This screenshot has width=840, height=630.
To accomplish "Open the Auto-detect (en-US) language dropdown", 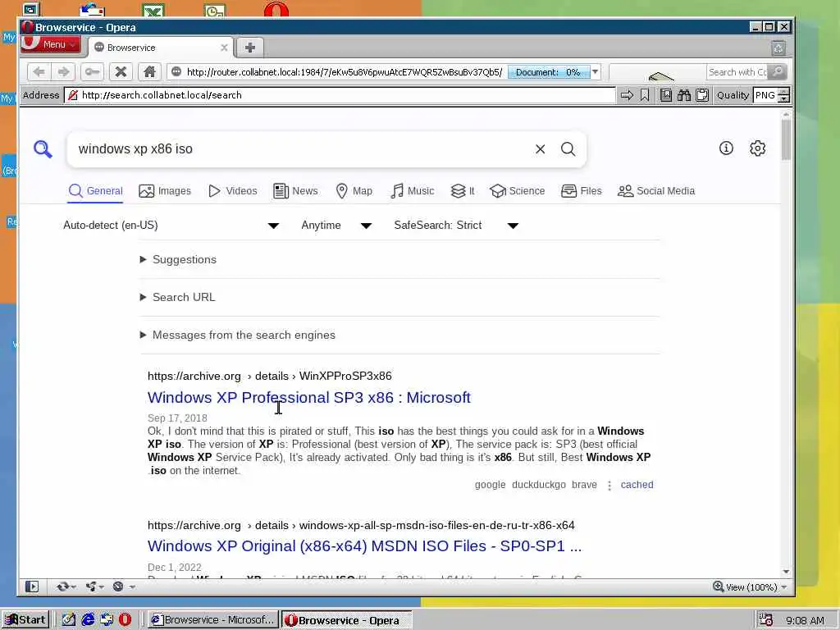I will pyautogui.click(x=171, y=225).
